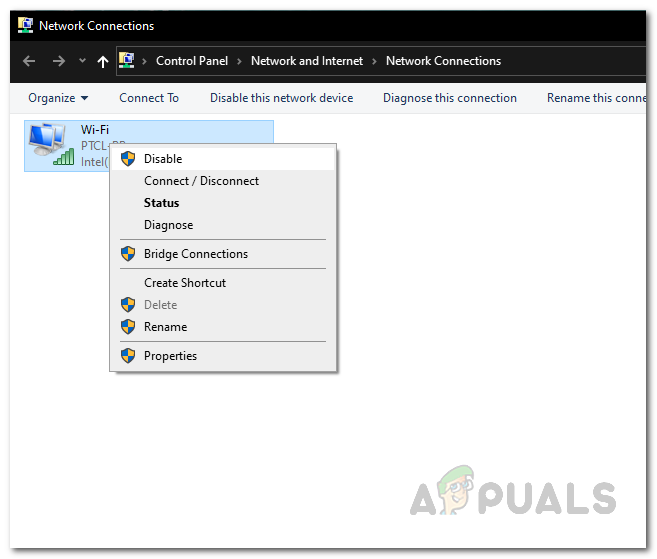The image size is (657, 559).
Task: Go up one folder level
Action: point(103,62)
